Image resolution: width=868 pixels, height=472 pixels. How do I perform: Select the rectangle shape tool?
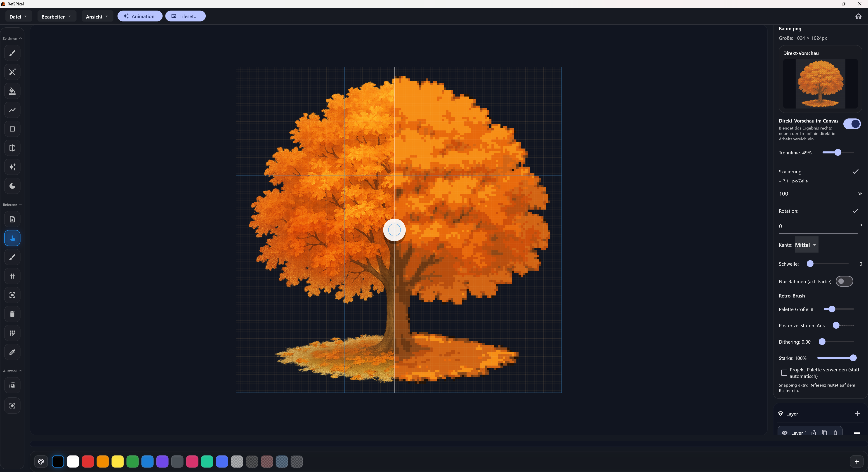point(12,129)
